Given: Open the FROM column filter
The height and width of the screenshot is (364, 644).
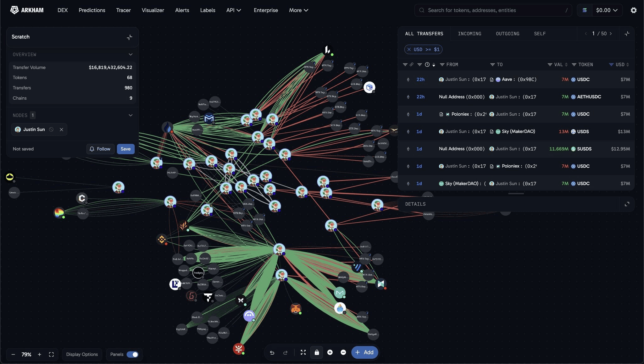Looking at the screenshot, I should point(442,64).
